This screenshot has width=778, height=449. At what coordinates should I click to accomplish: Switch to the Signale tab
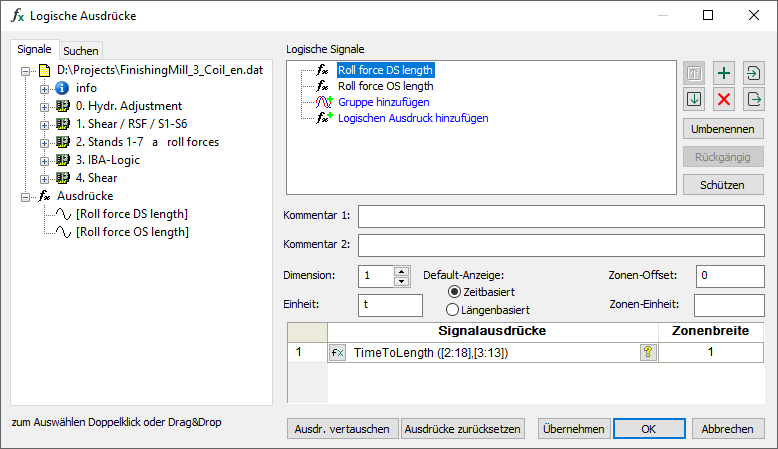pyautogui.click(x=34, y=49)
